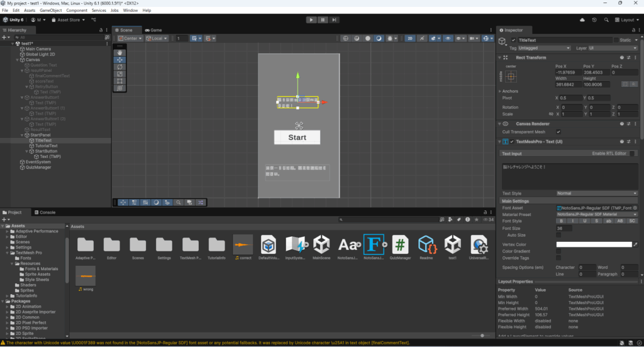The height and width of the screenshot is (347, 644).
Task: Open the Layer UI dropdown
Action: (x=613, y=48)
